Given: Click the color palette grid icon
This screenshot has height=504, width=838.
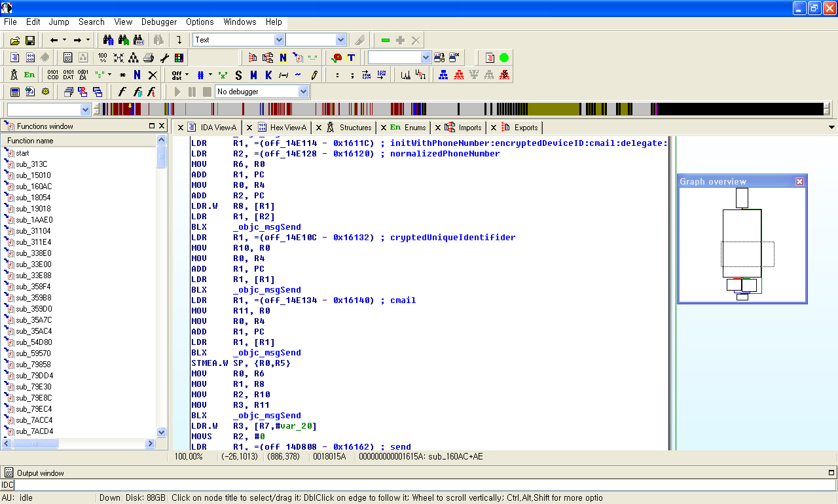Looking at the screenshot, I should [x=179, y=58].
